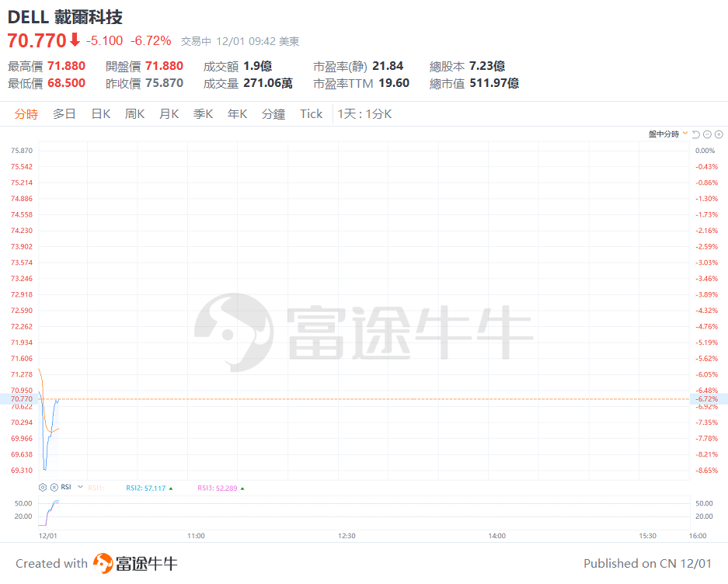Select the 分時 chart tab
This screenshot has height=584, width=728.
(x=26, y=114)
